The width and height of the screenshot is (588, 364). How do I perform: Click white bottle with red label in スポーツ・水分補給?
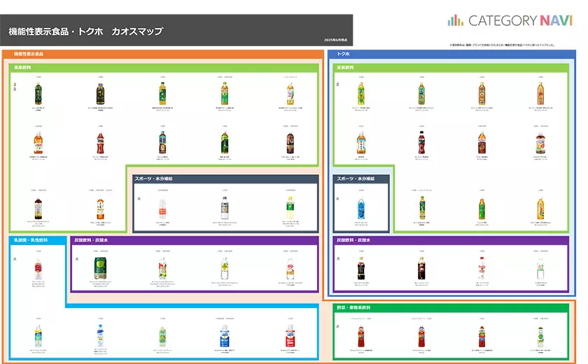tap(162, 209)
